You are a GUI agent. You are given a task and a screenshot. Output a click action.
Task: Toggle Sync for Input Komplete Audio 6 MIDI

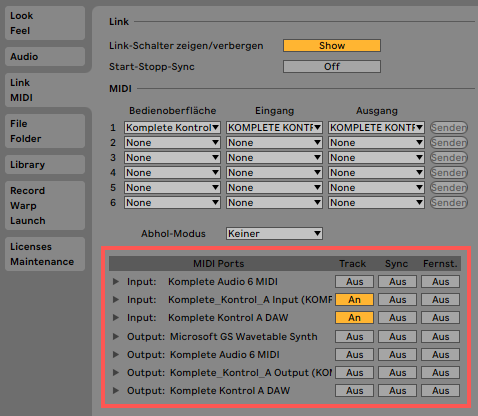[397, 282]
